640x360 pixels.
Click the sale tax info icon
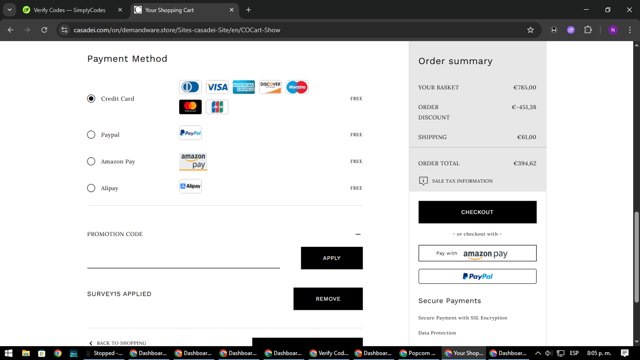point(423,181)
